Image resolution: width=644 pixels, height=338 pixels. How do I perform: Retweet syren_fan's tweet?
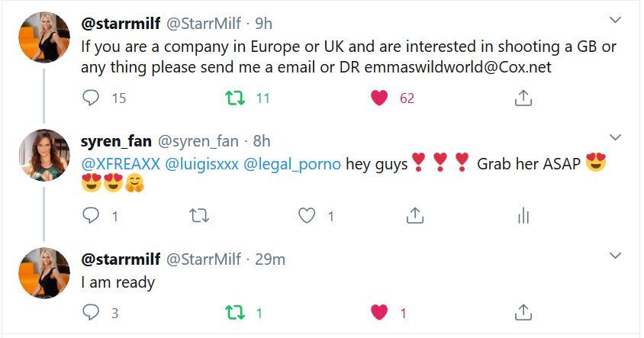(x=198, y=216)
